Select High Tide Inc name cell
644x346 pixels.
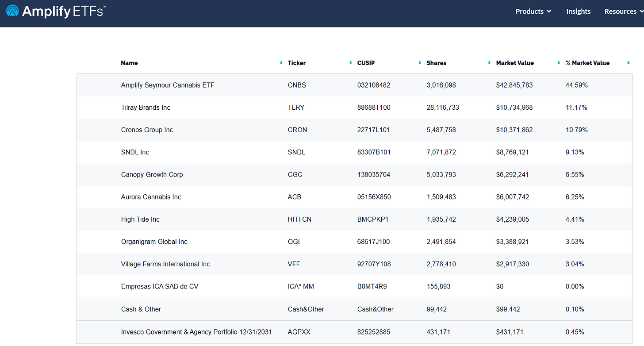(140, 219)
